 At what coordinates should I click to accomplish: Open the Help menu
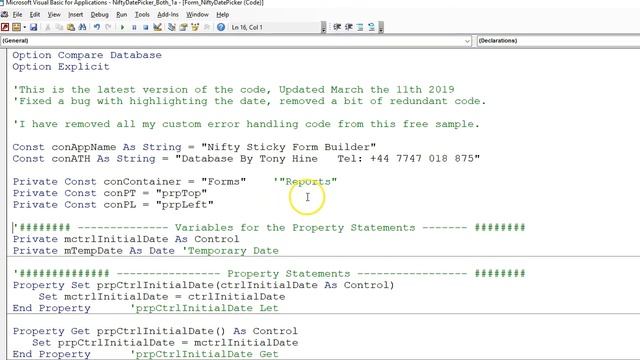pos(222,14)
